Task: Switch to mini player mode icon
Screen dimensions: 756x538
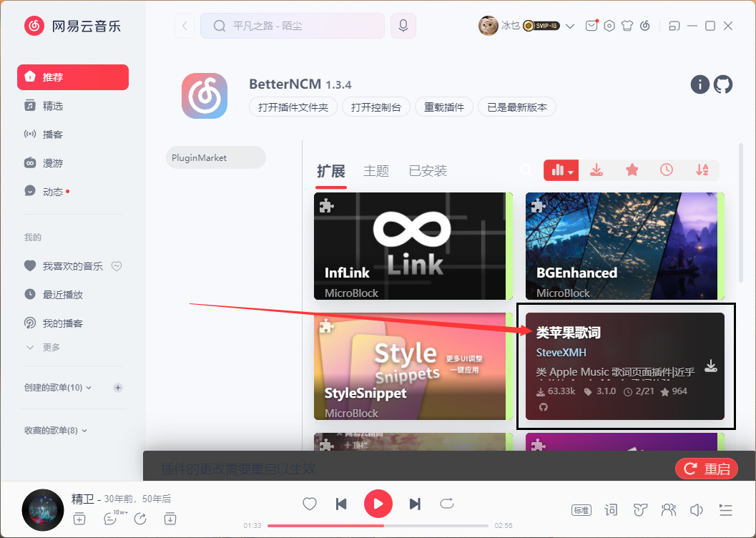Action: point(674,26)
